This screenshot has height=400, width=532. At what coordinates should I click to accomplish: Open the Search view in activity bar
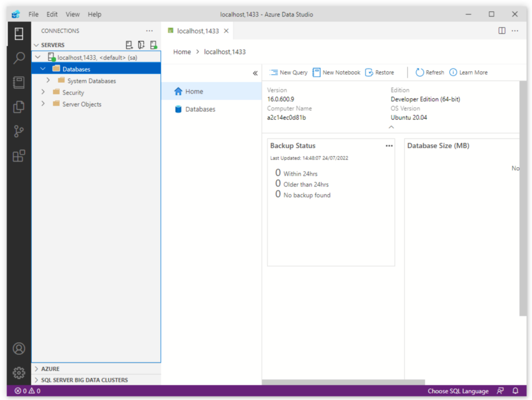(19, 58)
